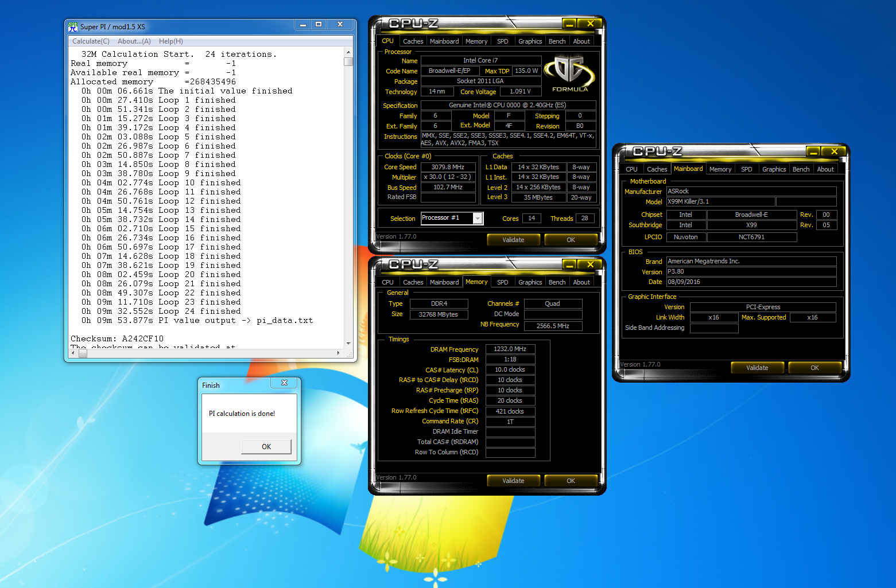Screen dimensions: 896x588
Task: Click the Core Speed value 3079.8 MHz
Action: click(448, 167)
